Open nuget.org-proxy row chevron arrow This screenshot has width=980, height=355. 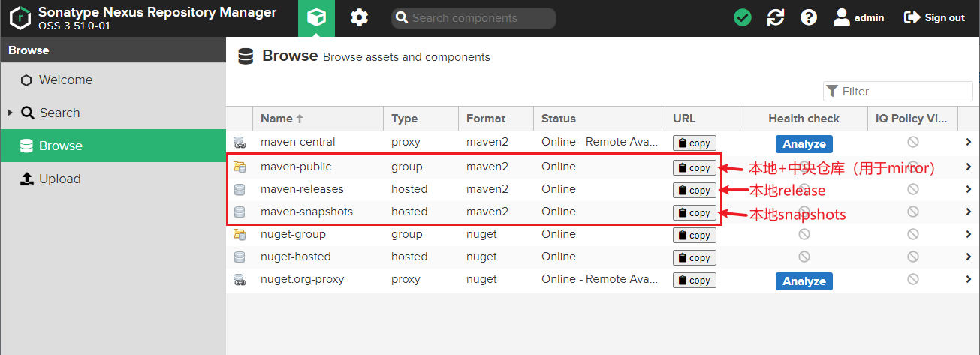click(968, 280)
